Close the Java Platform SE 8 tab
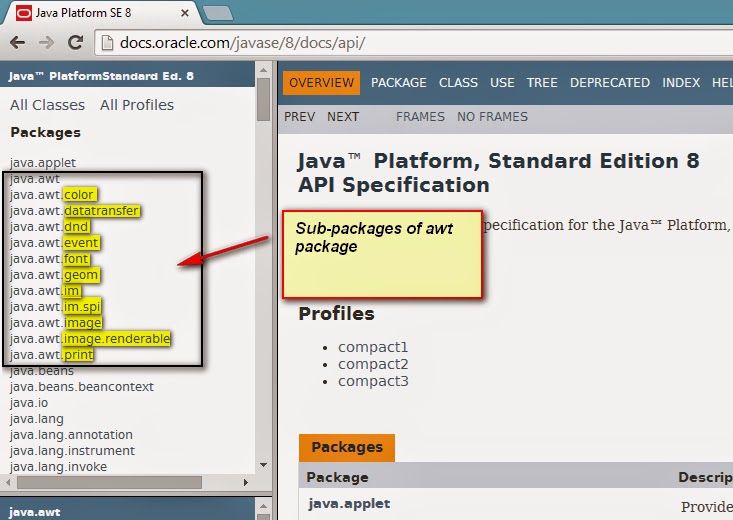Image resolution: width=733 pixels, height=520 pixels. click(185, 13)
